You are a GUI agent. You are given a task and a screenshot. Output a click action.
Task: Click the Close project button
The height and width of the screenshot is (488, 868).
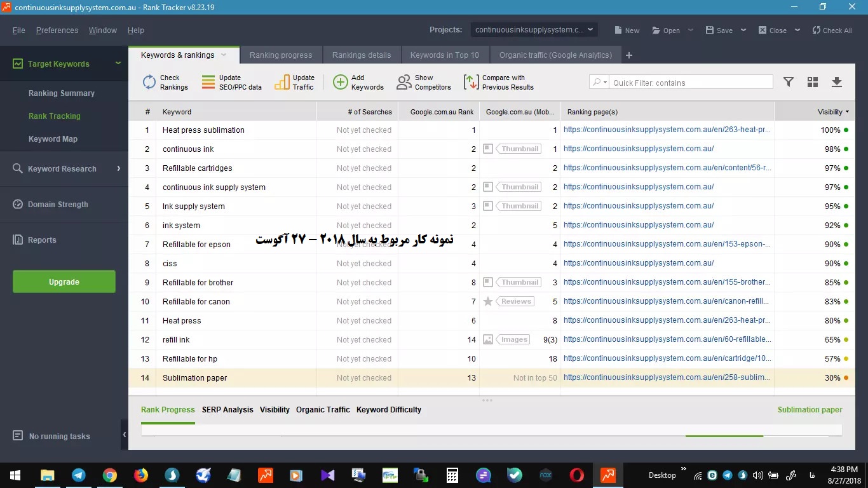click(x=772, y=30)
